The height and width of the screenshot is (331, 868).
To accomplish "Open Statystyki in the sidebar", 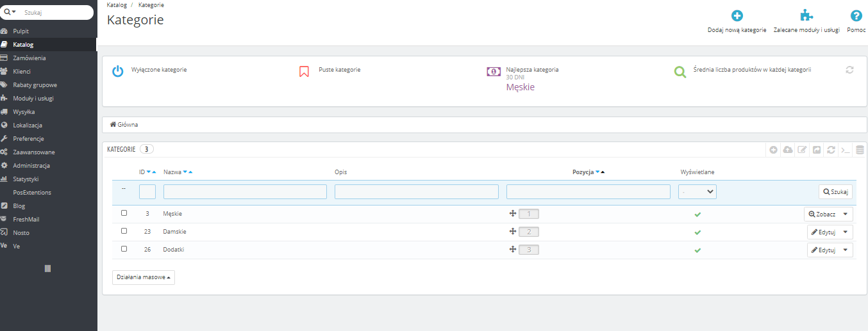I will [26, 179].
